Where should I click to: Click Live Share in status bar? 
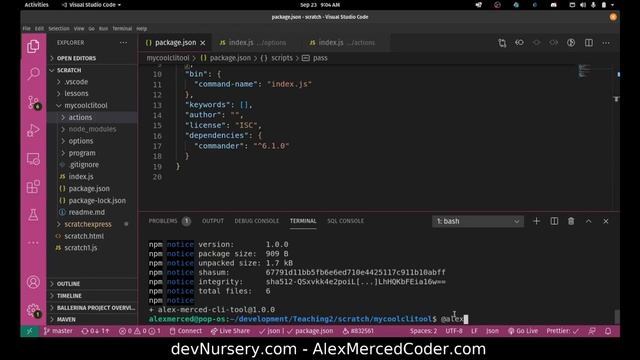point(230,331)
